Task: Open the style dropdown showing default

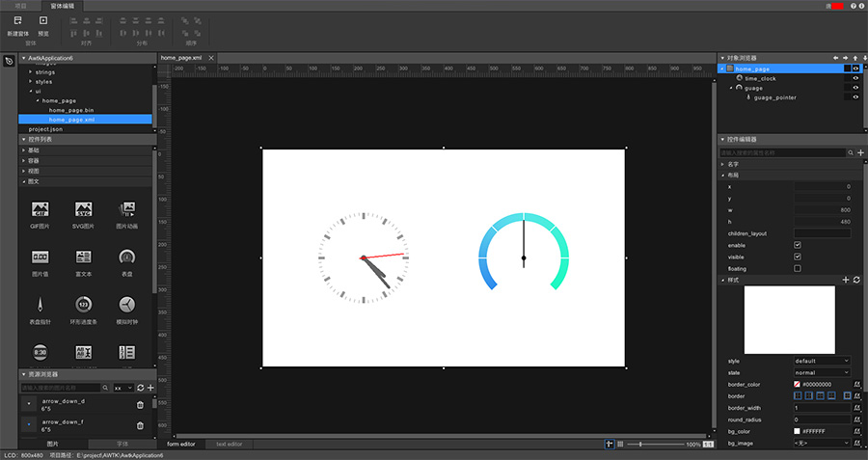Action: click(x=821, y=361)
